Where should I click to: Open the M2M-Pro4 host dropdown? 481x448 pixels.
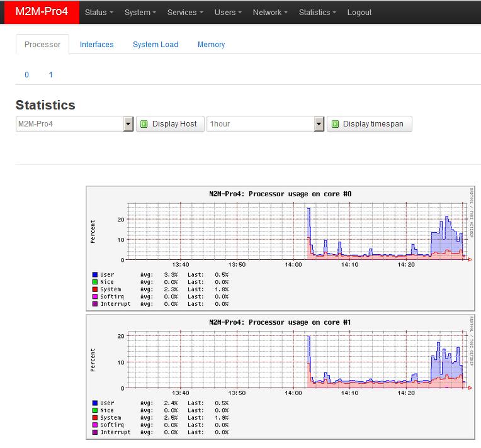tap(74, 124)
